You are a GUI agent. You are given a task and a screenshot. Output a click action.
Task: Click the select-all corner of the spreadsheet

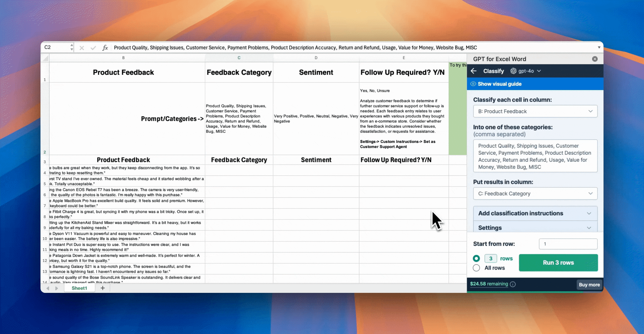point(45,58)
